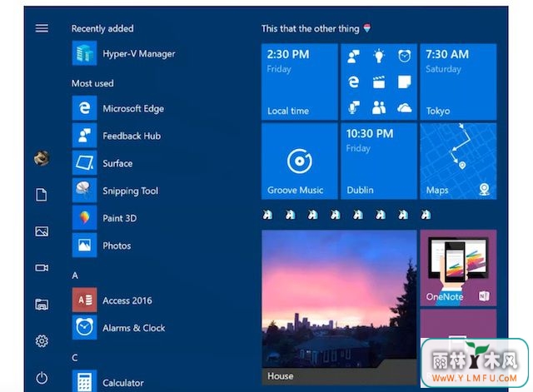Open the House photo tile
The image size is (533, 392).
click(339, 307)
